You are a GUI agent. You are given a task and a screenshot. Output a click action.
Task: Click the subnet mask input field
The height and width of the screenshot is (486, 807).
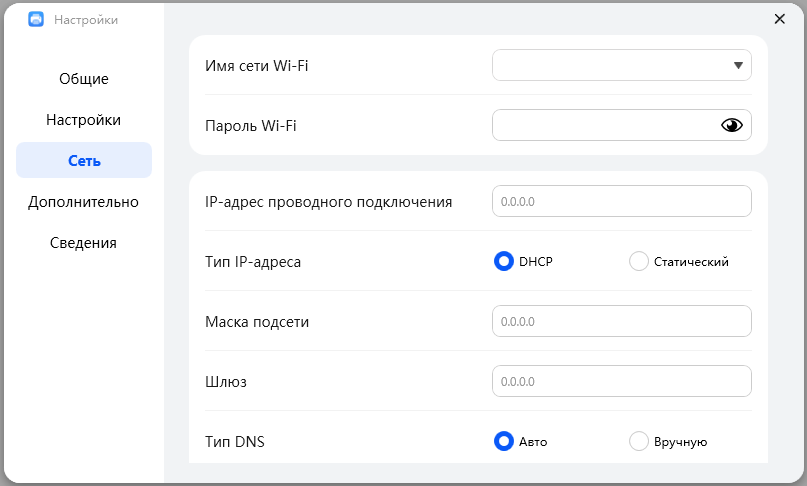coord(621,321)
